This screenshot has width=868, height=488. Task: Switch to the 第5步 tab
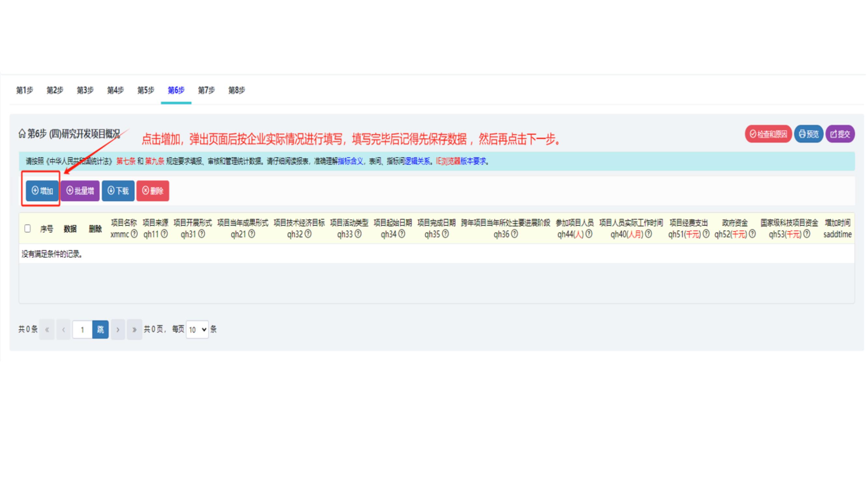[x=145, y=90]
